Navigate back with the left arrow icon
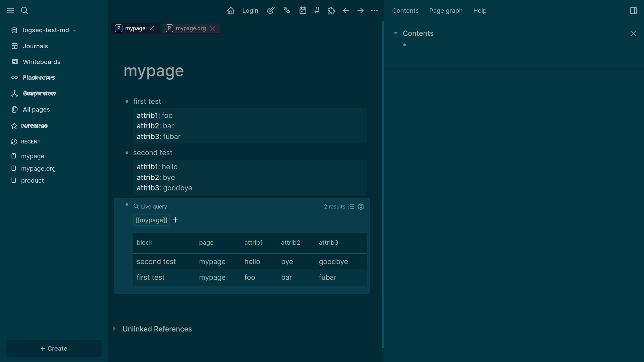 click(x=346, y=10)
